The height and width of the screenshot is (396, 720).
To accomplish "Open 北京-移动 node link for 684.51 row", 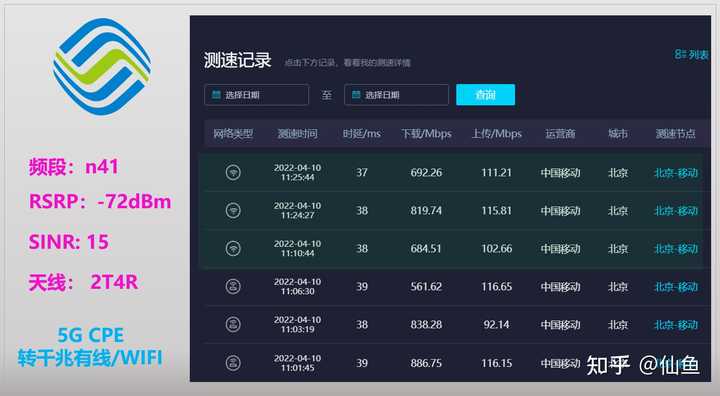I will pyautogui.click(x=676, y=249).
